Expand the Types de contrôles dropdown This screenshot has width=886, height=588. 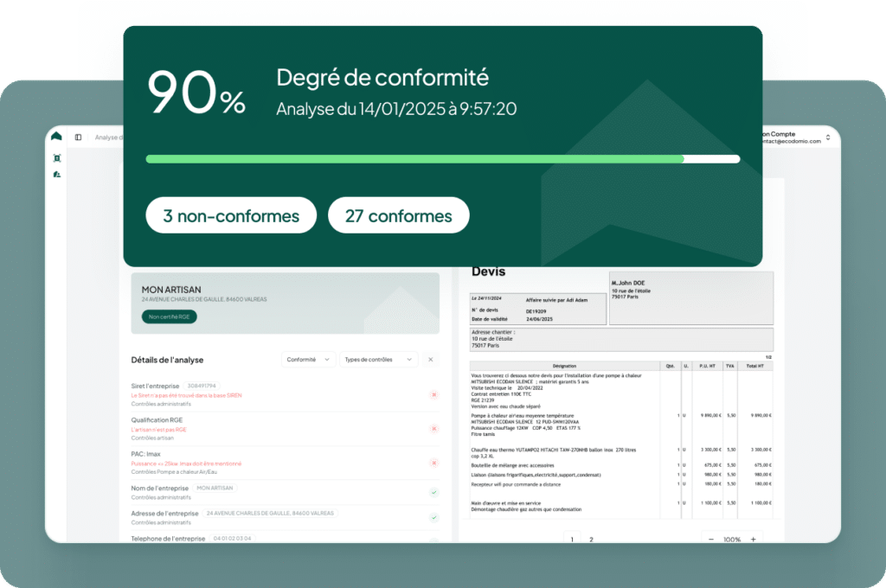click(377, 359)
